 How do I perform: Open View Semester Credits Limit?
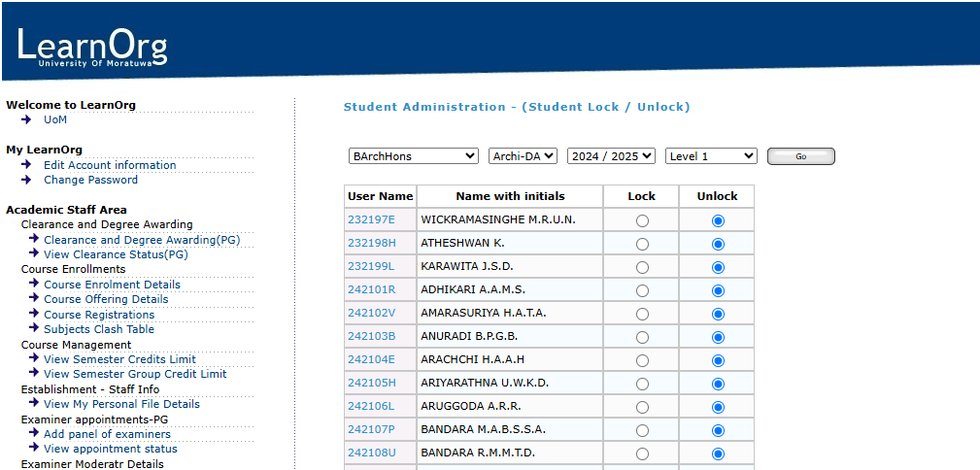coord(119,359)
